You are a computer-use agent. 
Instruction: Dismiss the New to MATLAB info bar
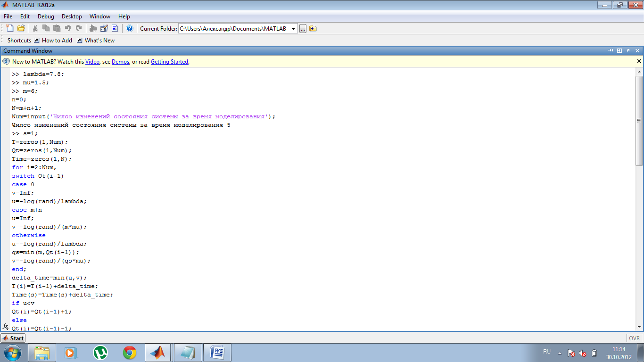[x=639, y=61]
